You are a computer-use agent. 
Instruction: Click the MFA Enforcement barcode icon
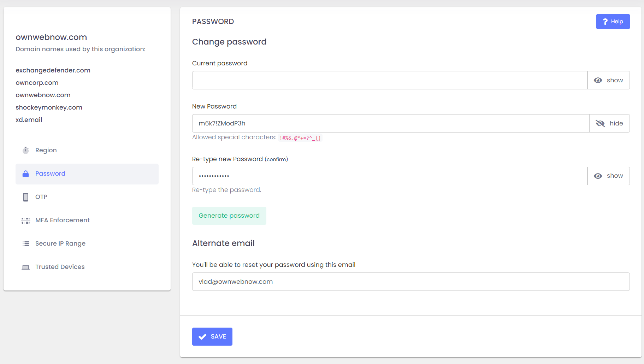[x=26, y=221]
